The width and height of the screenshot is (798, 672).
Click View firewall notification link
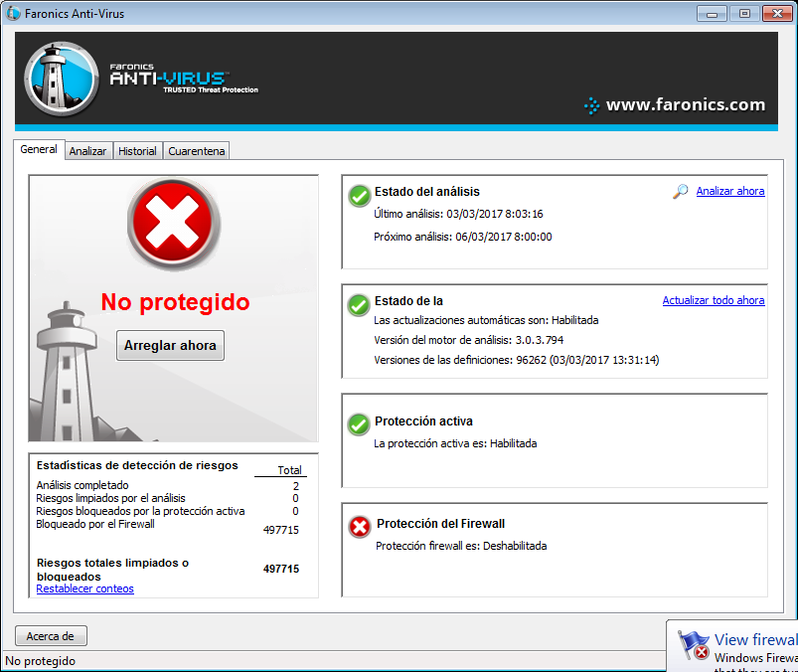coord(755,639)
